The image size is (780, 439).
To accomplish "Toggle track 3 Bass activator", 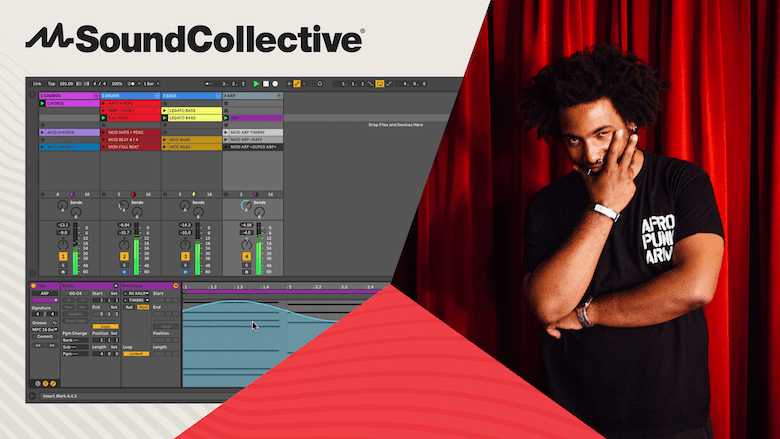I will [x=186, y=257].
